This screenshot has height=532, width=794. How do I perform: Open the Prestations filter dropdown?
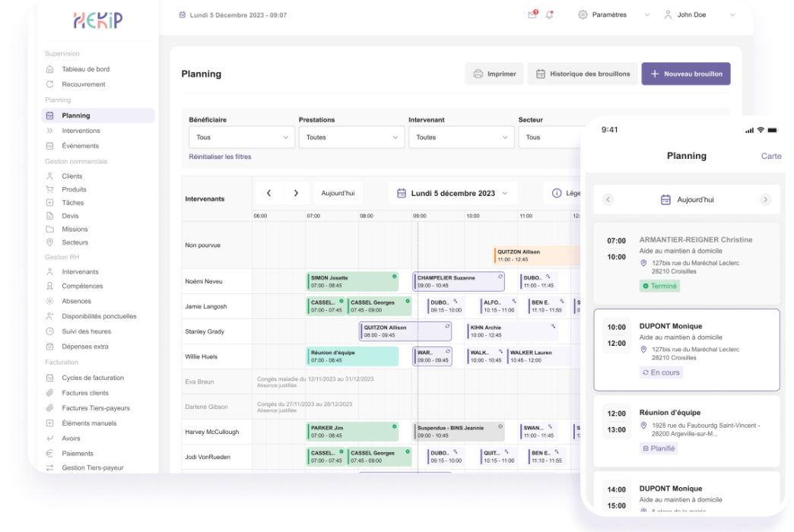[351, 138]
